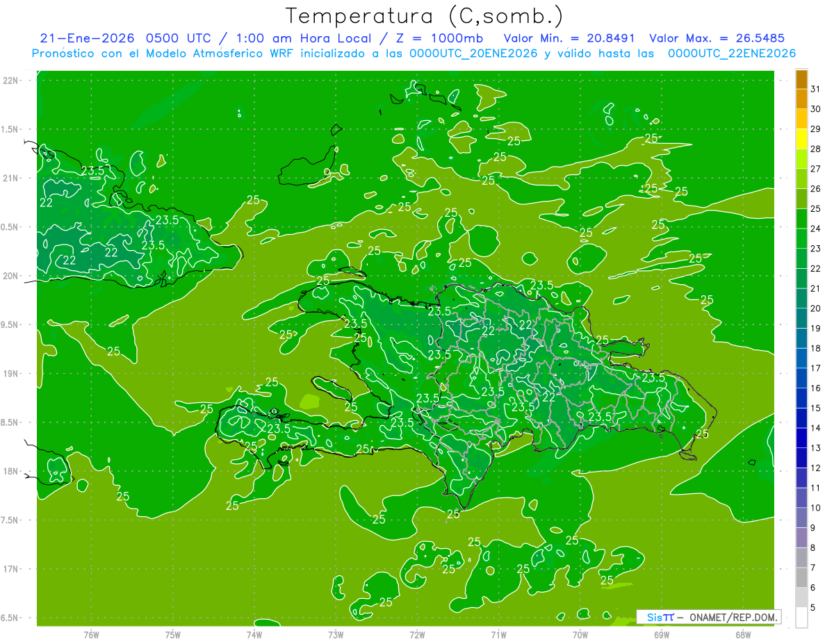Click the legend value 17
834x644 pixels.
(x=816, y=368)
